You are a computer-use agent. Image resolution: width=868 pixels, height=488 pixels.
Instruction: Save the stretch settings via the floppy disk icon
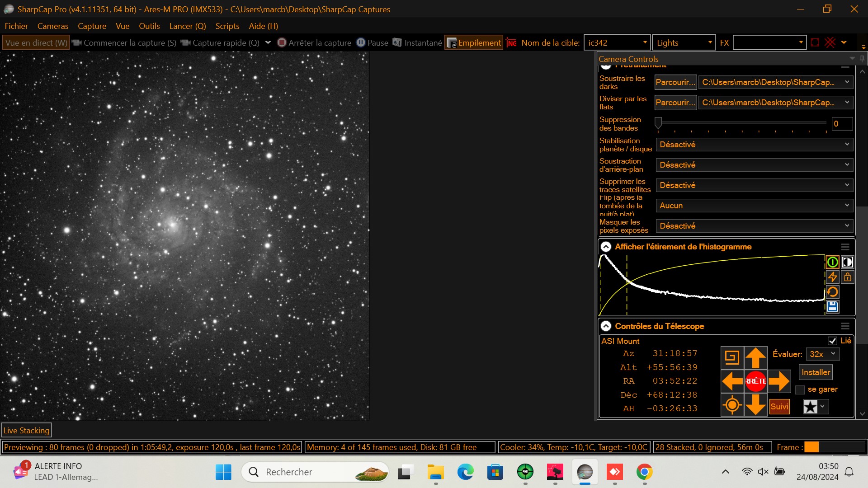click(832, 307)
